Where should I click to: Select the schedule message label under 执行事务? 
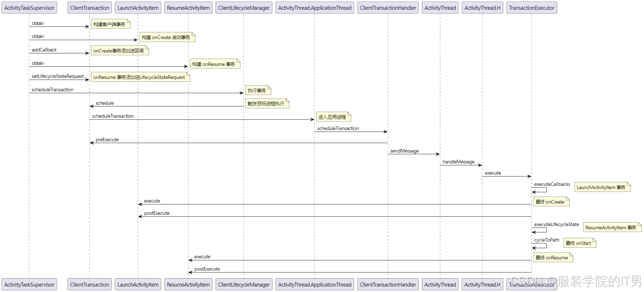pos(105,103)
